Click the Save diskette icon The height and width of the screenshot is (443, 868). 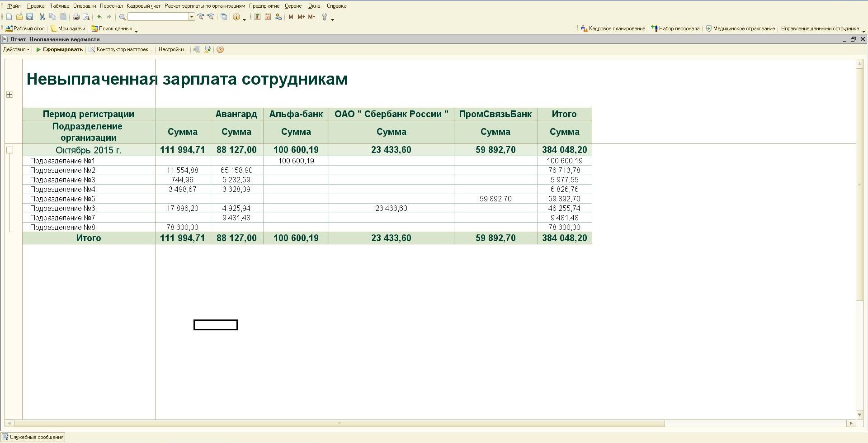[29, 17]
